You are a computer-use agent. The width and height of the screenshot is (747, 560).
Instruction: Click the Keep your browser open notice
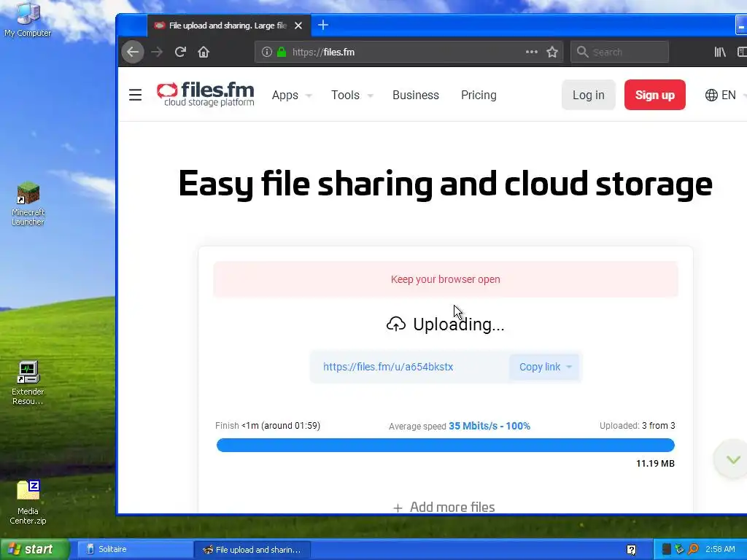(x=446, y=279)
